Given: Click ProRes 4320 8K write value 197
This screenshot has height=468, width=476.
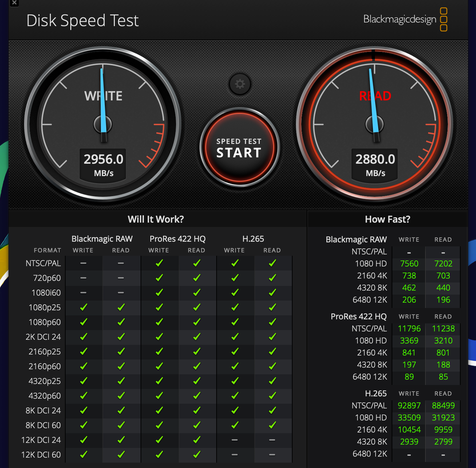Looking at the screenshot, I should pyautogui.click(x=409, y=365).
